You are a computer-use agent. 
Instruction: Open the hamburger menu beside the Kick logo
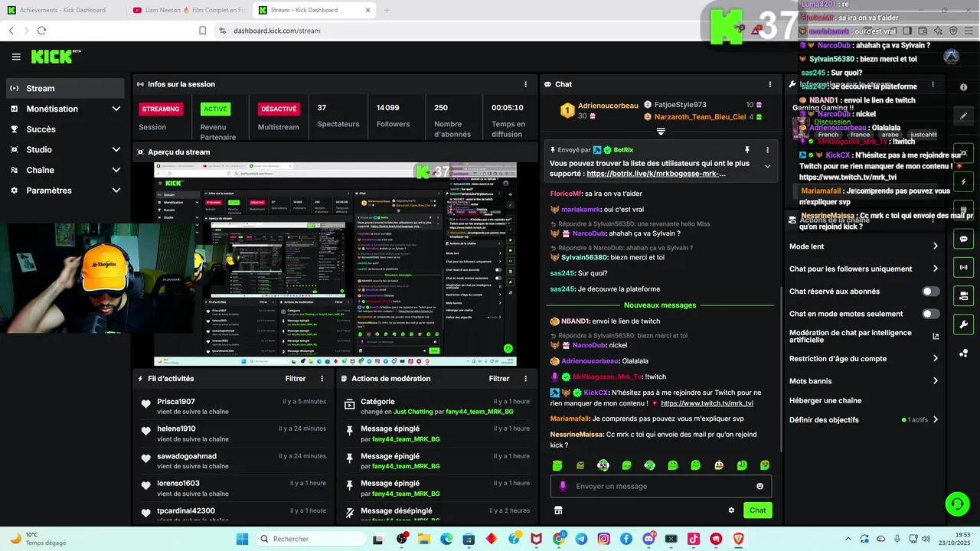click(16, 57)
